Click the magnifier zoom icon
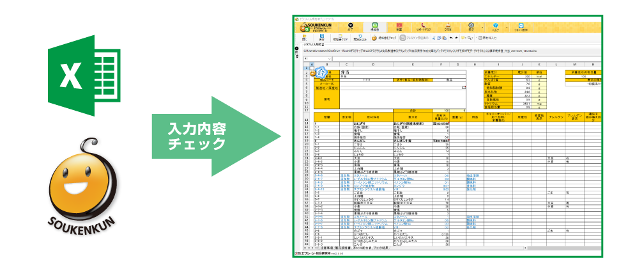 pos(469,38)
